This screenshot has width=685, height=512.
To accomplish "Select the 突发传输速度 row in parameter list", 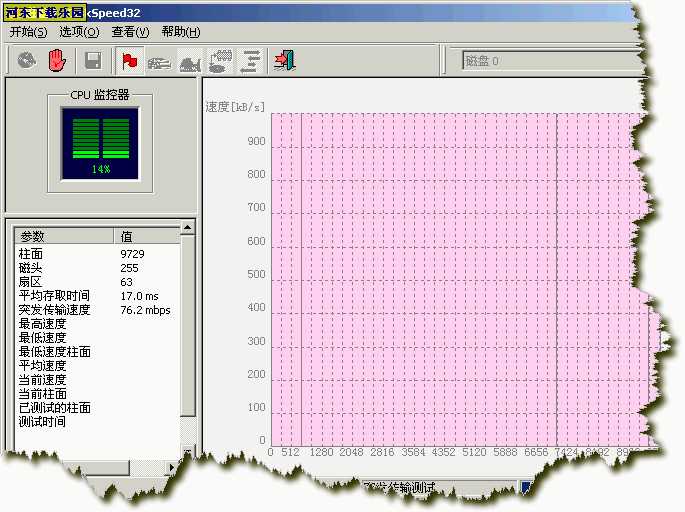I will click(x=54, y=310).
